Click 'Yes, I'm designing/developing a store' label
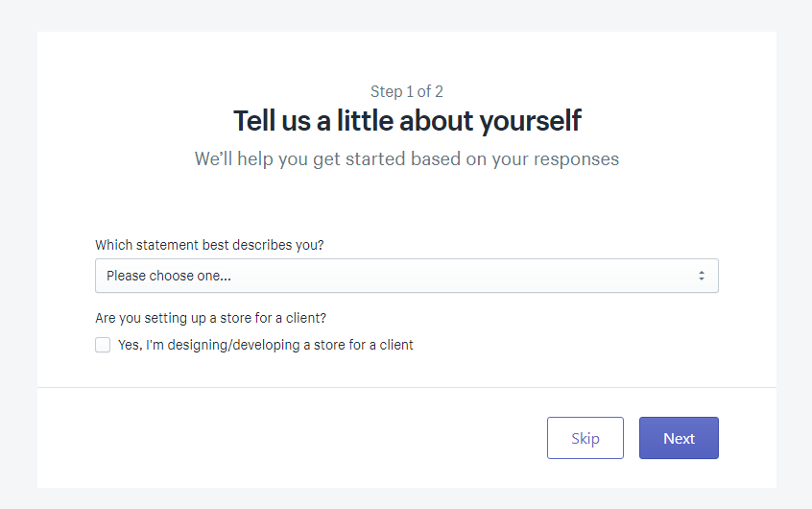812x509 pixels. (265, 345)
